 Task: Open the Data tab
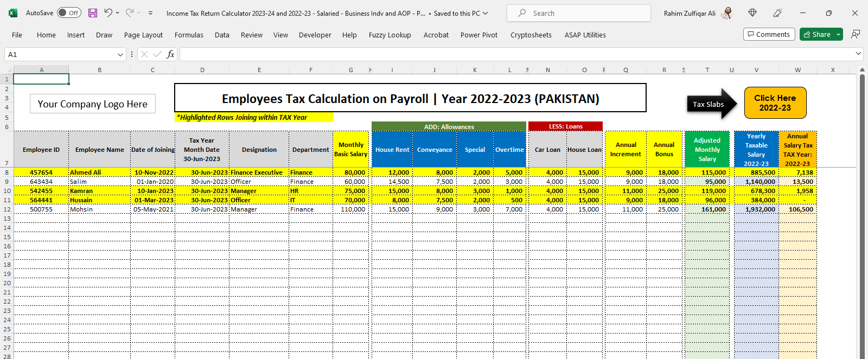[222, 35]
